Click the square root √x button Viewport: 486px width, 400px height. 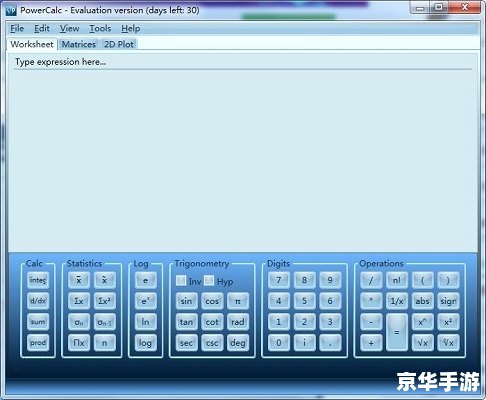point(422,343)
